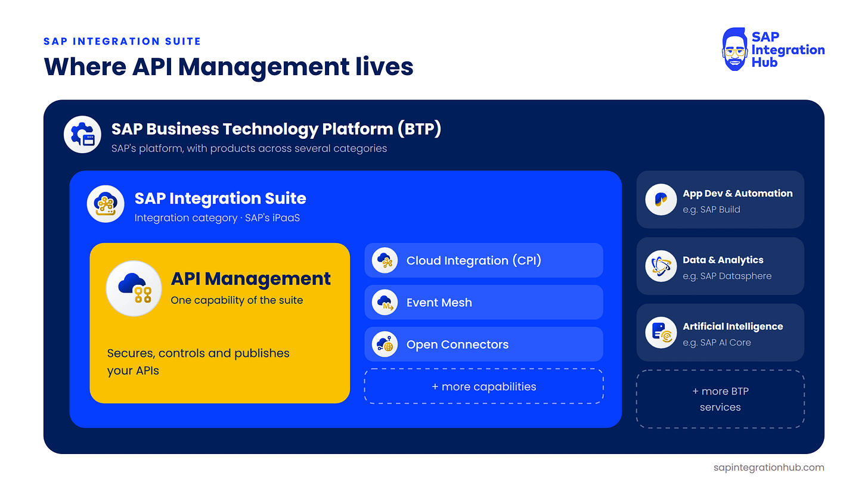Click the 'SAP Integration Hub' logo text
Image resolution: width=868 pixels, height=488 pixels.
[788, 49]
